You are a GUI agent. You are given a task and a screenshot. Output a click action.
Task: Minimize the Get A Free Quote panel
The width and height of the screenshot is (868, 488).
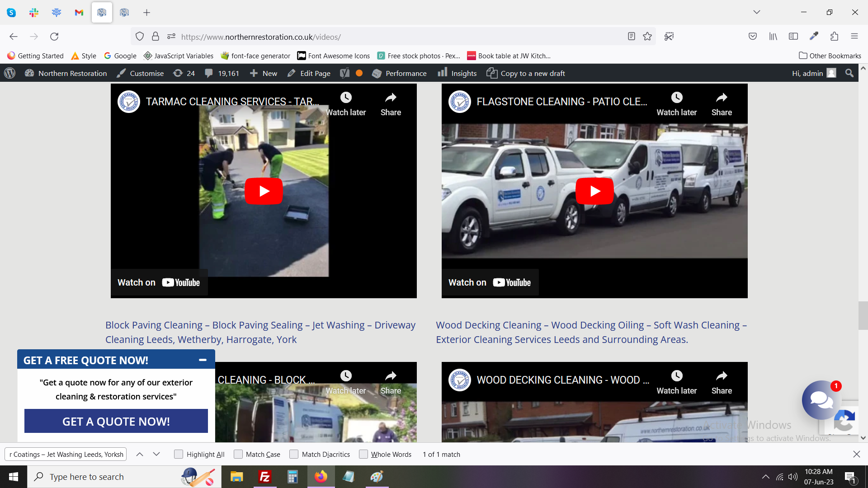pos(203,360)
